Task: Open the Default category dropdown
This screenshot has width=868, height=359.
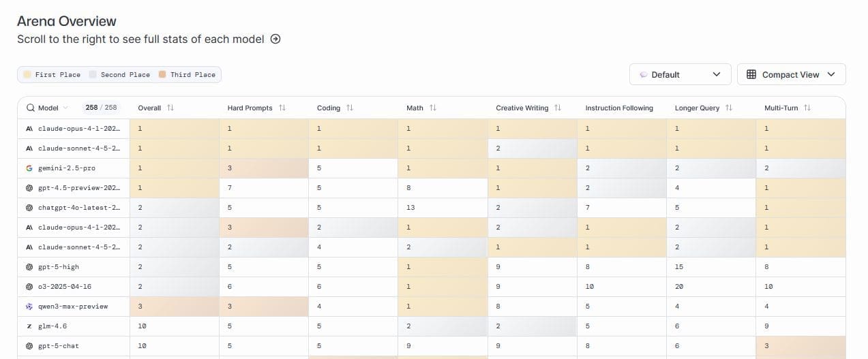Action: click(680, 74)
